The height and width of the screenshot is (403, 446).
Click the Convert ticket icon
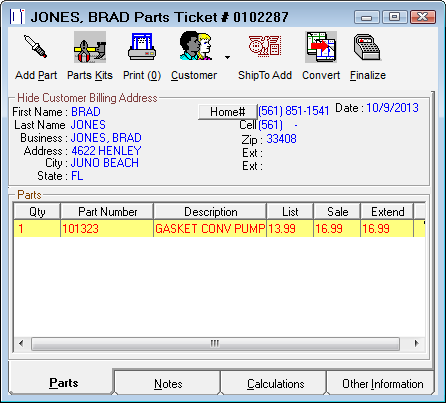coord(321,47)
